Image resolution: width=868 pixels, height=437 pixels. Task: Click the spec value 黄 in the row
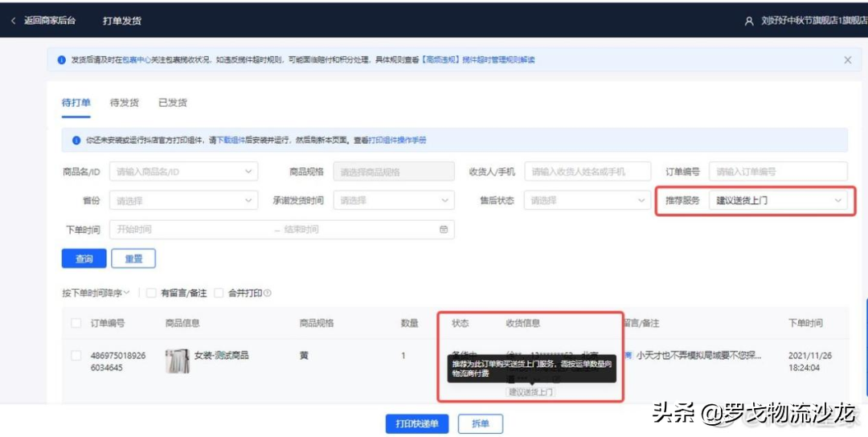[304, 355]
